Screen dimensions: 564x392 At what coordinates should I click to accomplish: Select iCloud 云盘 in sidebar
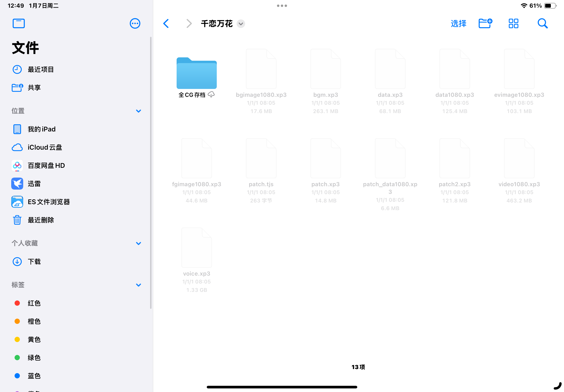tap(44, 147)
